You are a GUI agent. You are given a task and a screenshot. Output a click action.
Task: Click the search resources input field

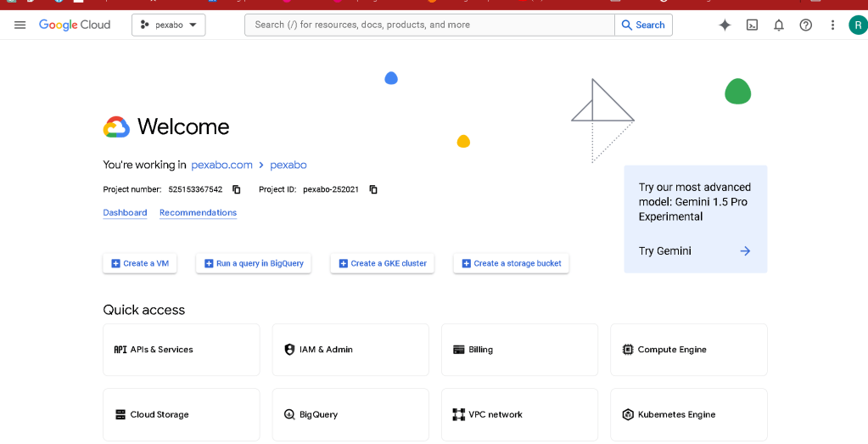tap(429, 25)
